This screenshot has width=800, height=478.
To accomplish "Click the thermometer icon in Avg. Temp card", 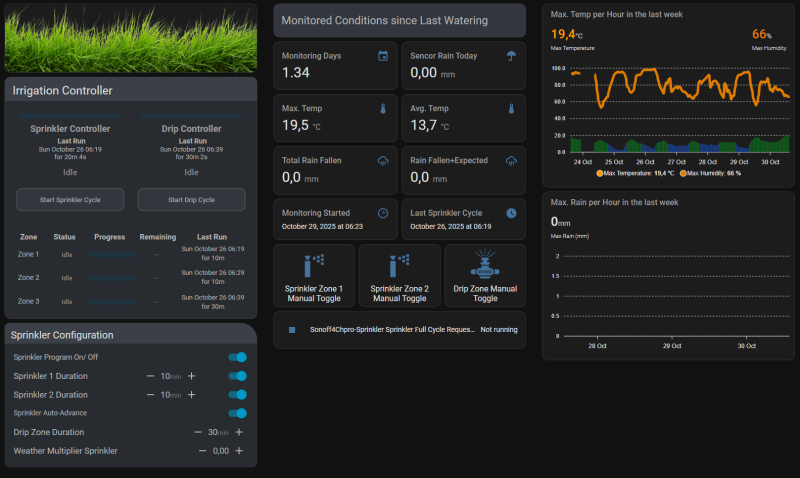I will (511, 109).
